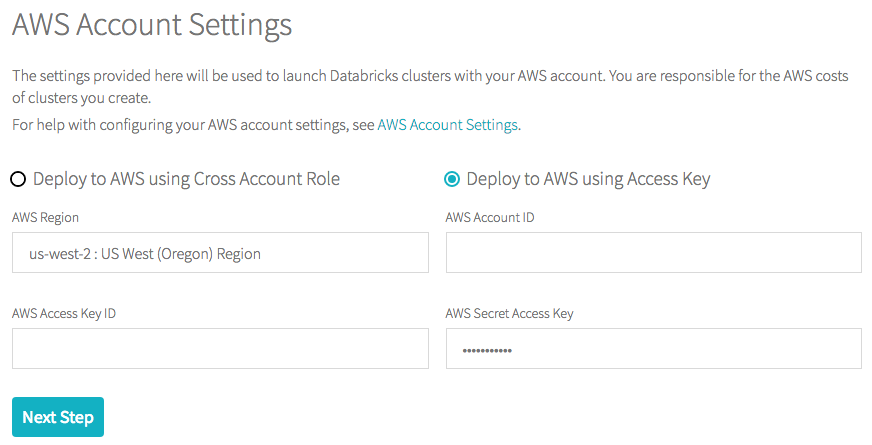Screen dimensions: 872x445
Task: Click the us-west-2 Oregon region value
Action: (145, 254)
